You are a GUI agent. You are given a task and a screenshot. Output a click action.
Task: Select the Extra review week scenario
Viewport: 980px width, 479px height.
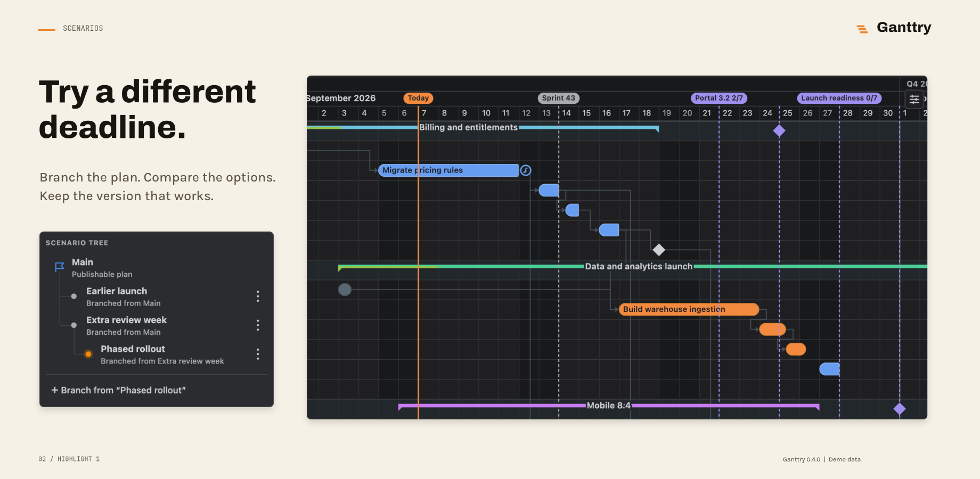click(127, 326)
